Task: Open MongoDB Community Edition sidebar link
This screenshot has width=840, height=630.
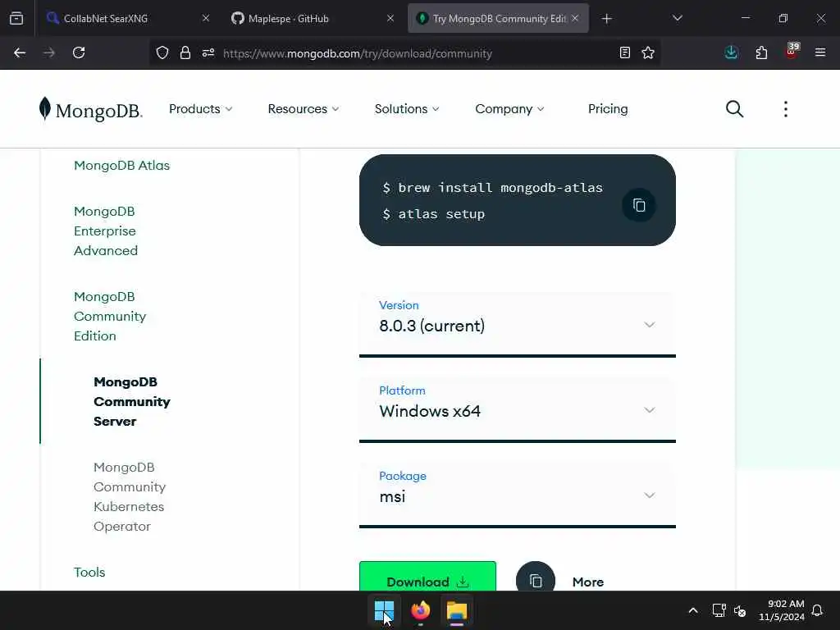Action: (110, 316)
